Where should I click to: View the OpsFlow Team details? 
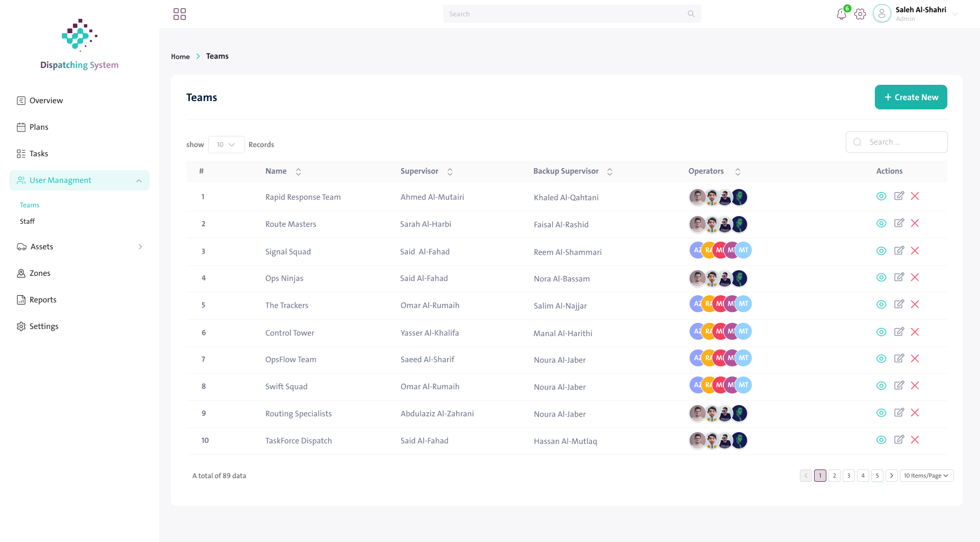[x=881, y=359]
